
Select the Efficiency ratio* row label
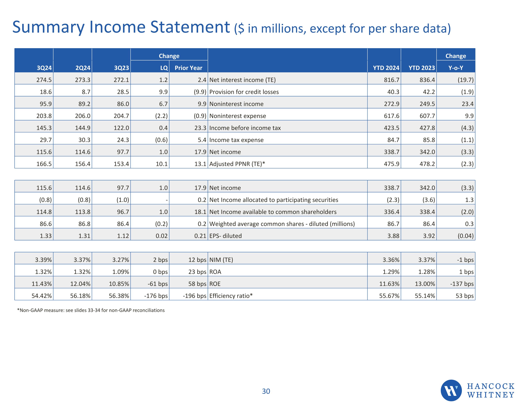(231, 296)
